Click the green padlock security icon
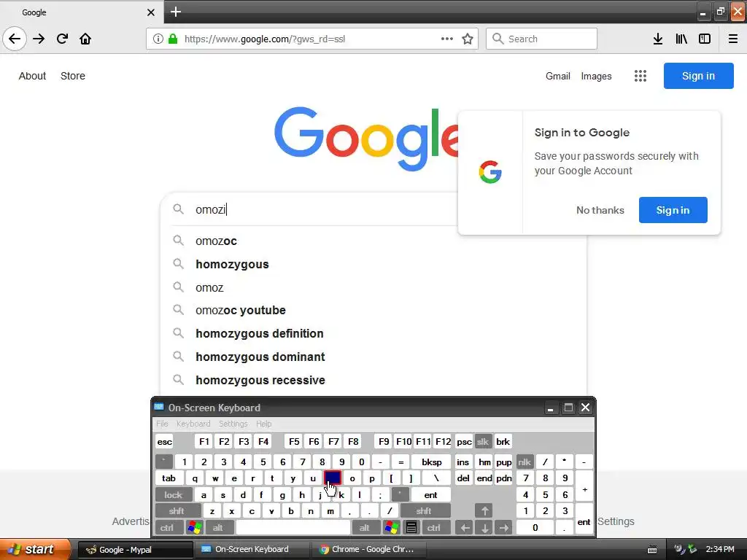This screenshot has height=560, width=747. (x=173, y=39)
